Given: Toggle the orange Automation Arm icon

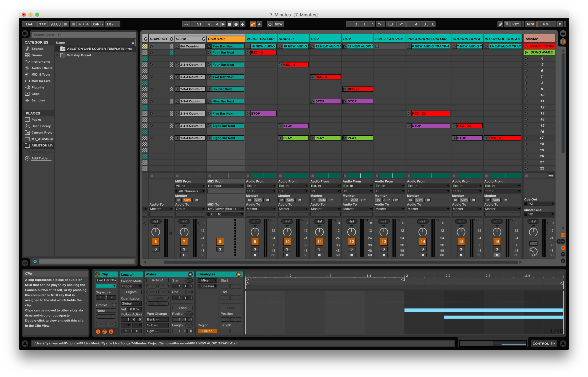Looking at the screenshot, I should pos(253,24).
